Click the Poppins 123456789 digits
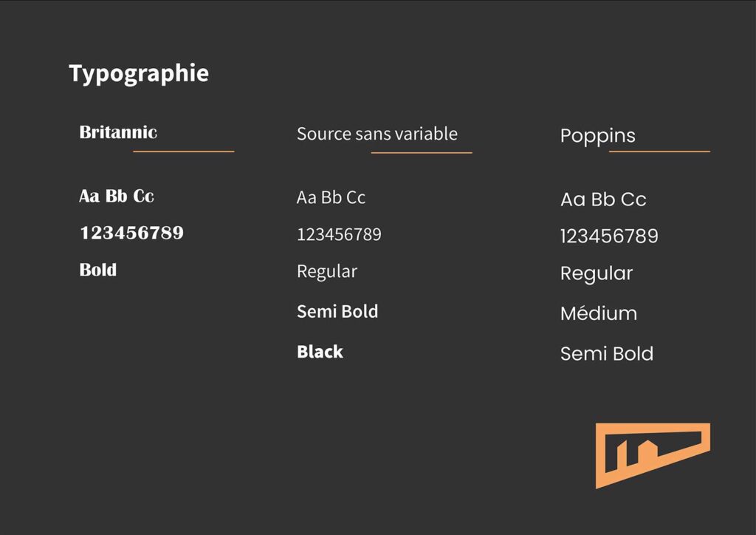 click(609, 236)
